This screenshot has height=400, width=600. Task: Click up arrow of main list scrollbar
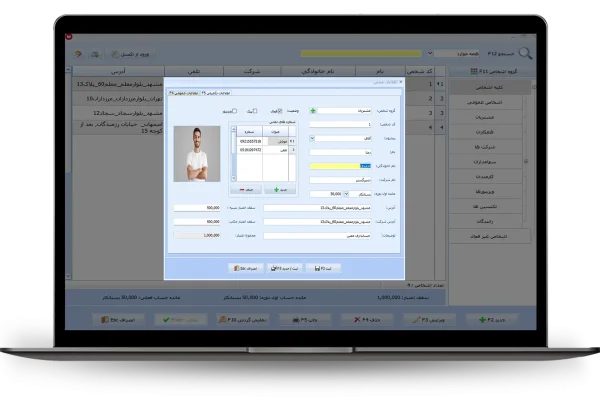click(68, 70)
